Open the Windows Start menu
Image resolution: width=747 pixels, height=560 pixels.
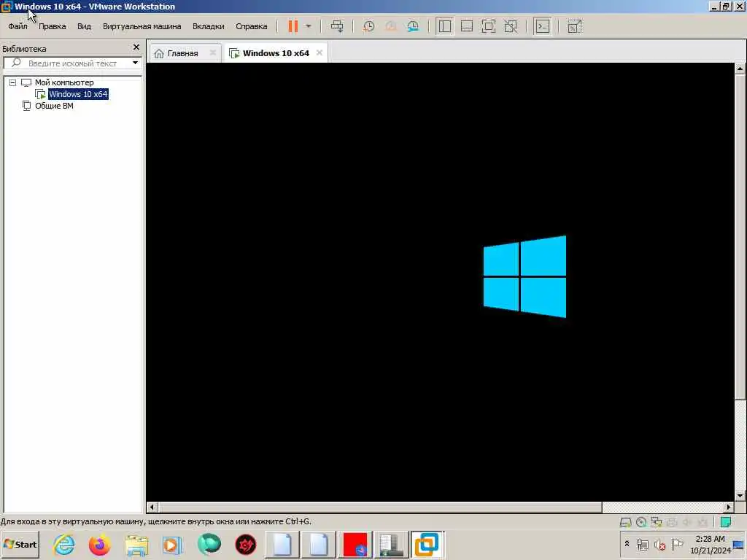click(20, 544)
